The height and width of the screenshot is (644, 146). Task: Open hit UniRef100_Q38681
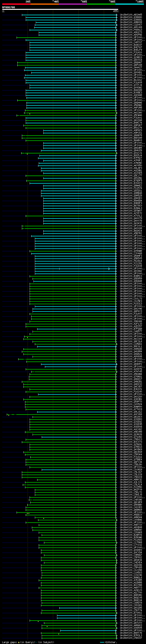[x=131, y=20]
